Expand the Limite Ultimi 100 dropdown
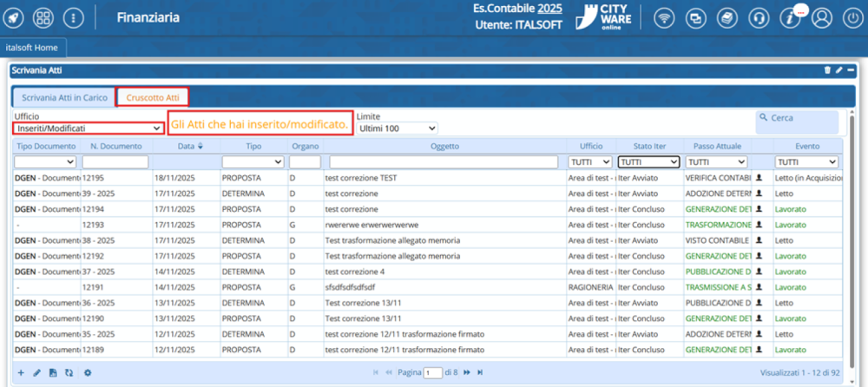 click(397, 128)
